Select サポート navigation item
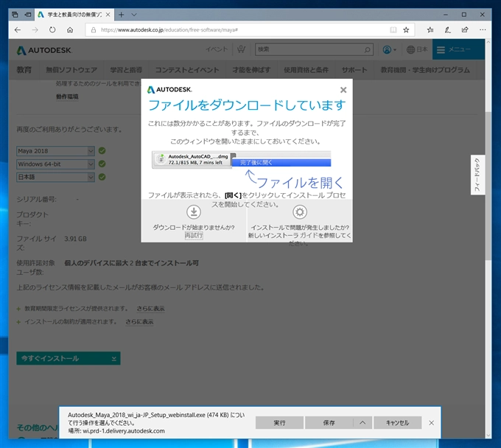 point(354,70)
